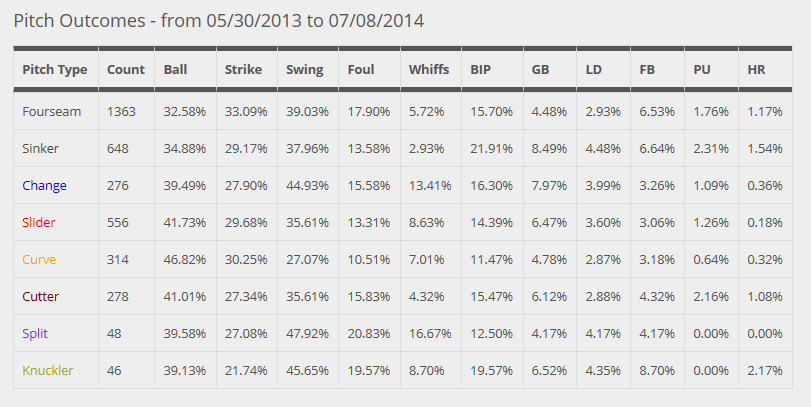
Task: Click the Whiffs column header
Action: pyautogui.click(x=429, y=70)
